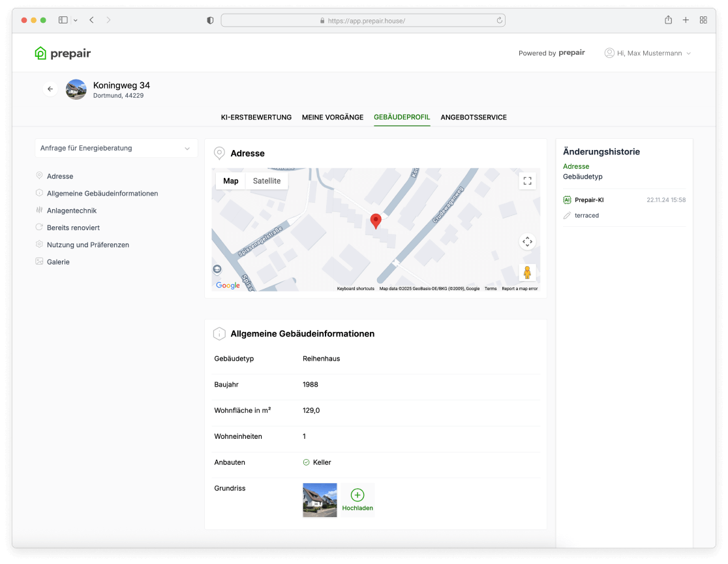Viewport: 728px width, 564px height.
Task: Open the Max Mustermann user menu
Action: pos(648,53)
